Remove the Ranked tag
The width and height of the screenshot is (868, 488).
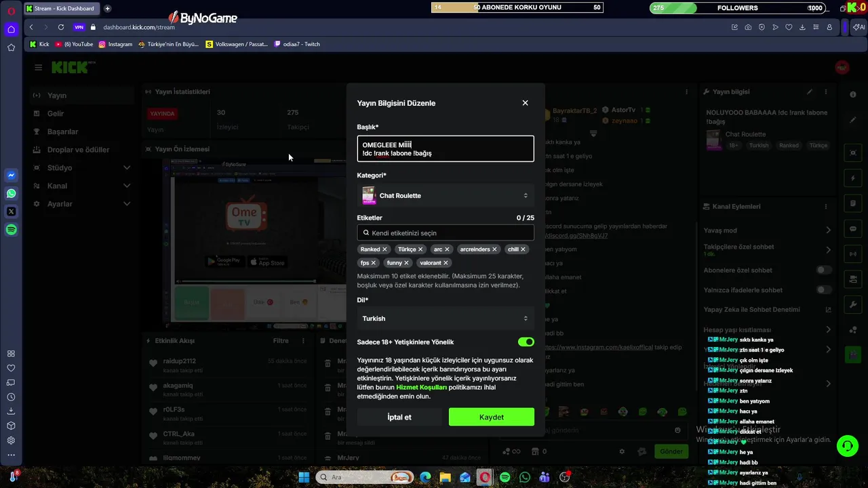[384, 249]
